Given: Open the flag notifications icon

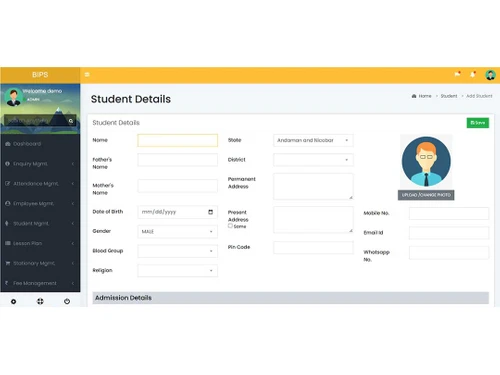Looking at the screenshot, I should (x=457, y=74).
